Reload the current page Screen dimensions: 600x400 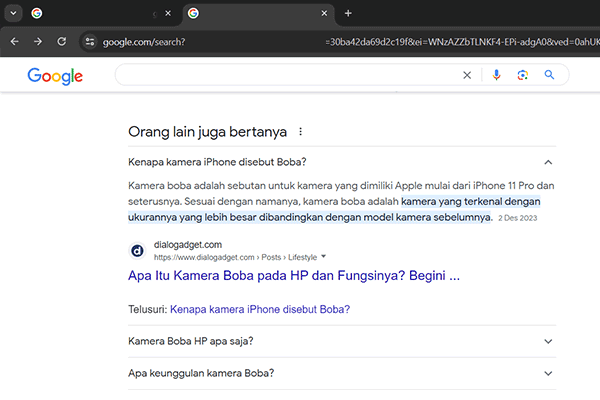61,41
